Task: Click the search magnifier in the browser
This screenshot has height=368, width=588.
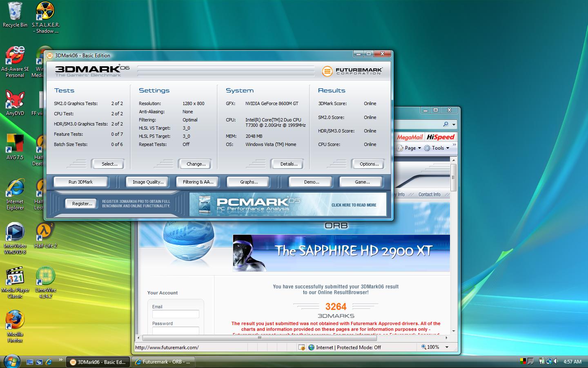Action: (445, 124)
